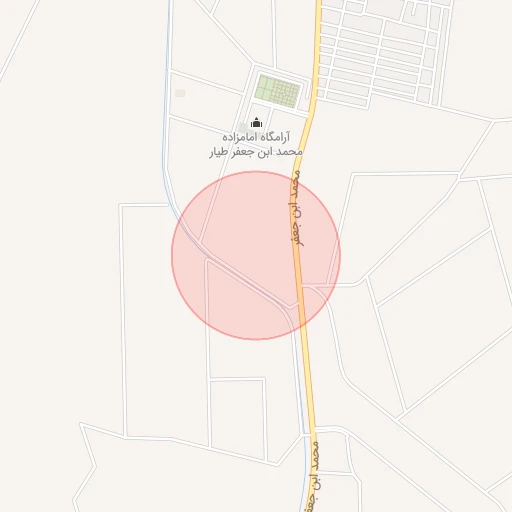Click the road name label at the map bottom
The height and width of the screenshot is (512, 512).
313,476
